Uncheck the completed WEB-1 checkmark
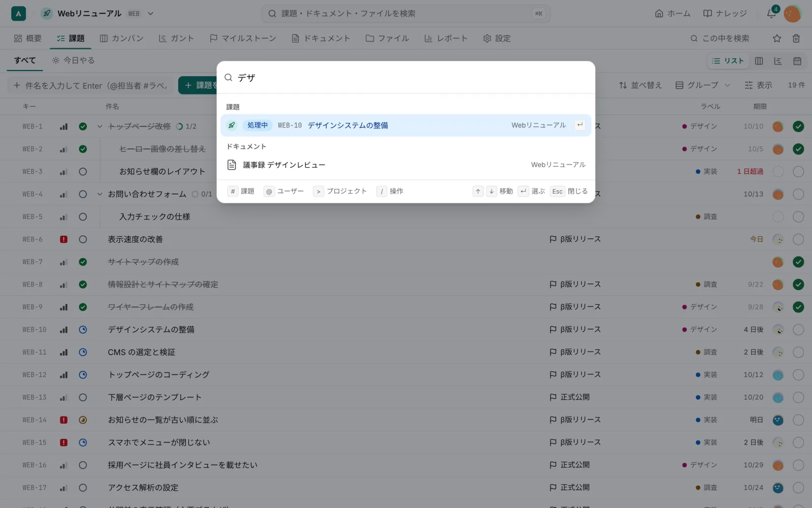Screen dimensions: 812x508 (x=798, y=126)
